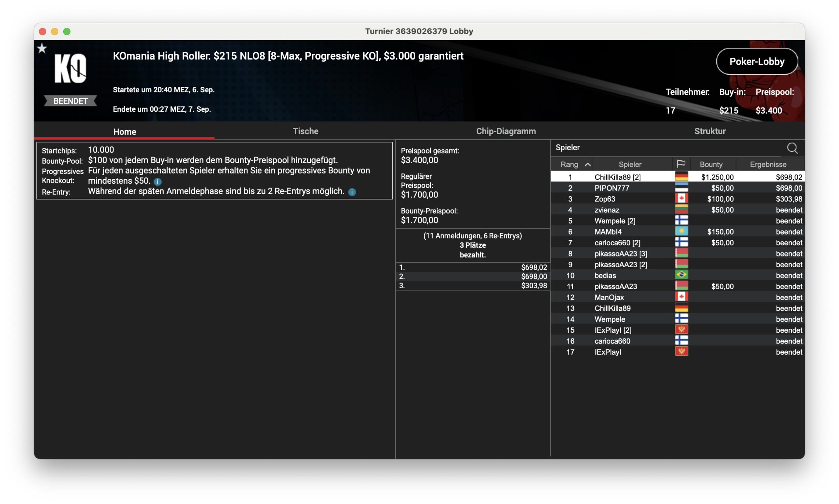The width and height of the screenshot is (839, 504).
Task: Switch to the Tische tab
Action: coord(305,131)
